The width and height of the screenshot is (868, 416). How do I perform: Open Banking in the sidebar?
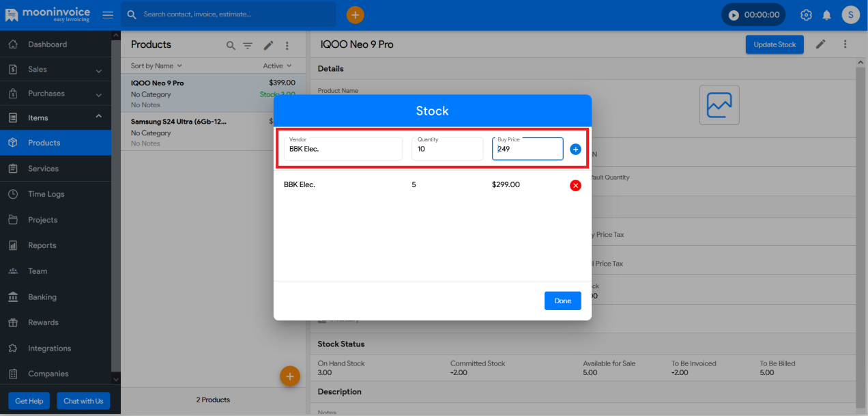tap(55, 297)
